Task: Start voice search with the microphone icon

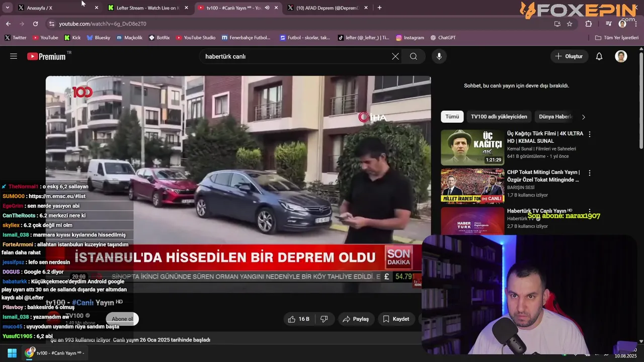Action: pyautogui.click(x=439, y=56)
